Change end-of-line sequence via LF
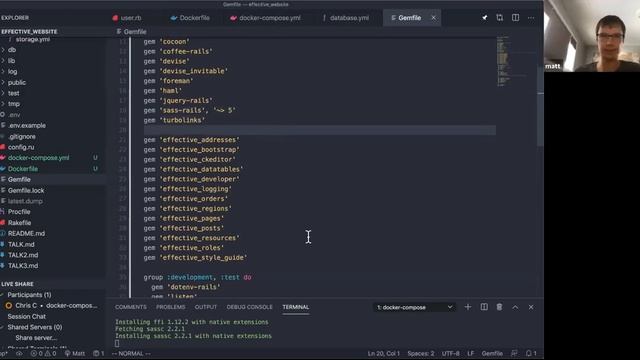The width and height of the screenshot is (640, 360). coord(471,353)
